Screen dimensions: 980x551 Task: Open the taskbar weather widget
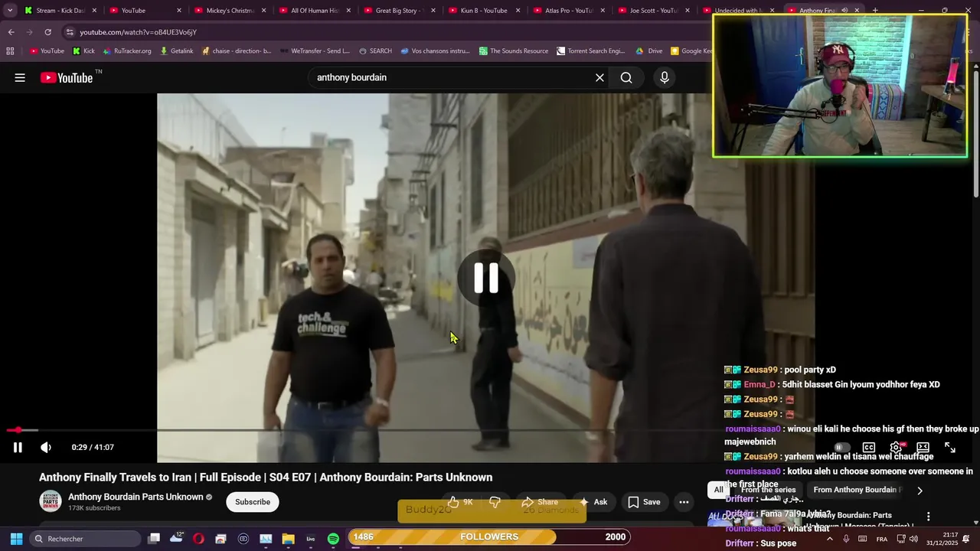click(x=176, y=538)
